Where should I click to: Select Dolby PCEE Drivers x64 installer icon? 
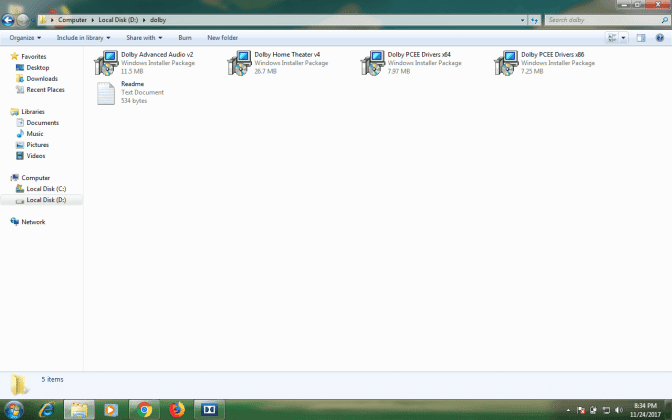tap(373, 63)
